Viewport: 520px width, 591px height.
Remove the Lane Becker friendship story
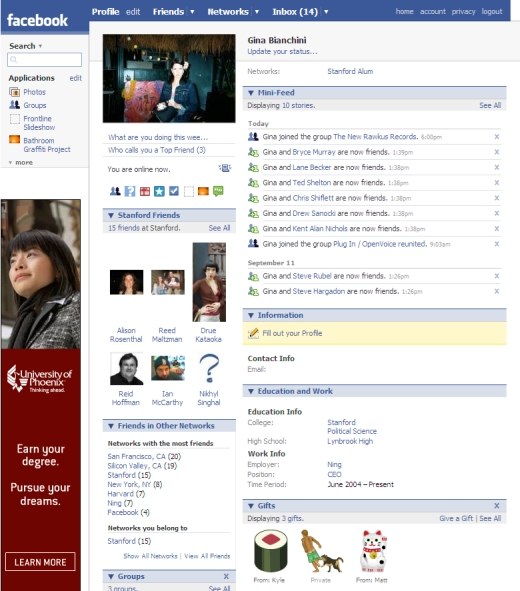coord(497,167)
